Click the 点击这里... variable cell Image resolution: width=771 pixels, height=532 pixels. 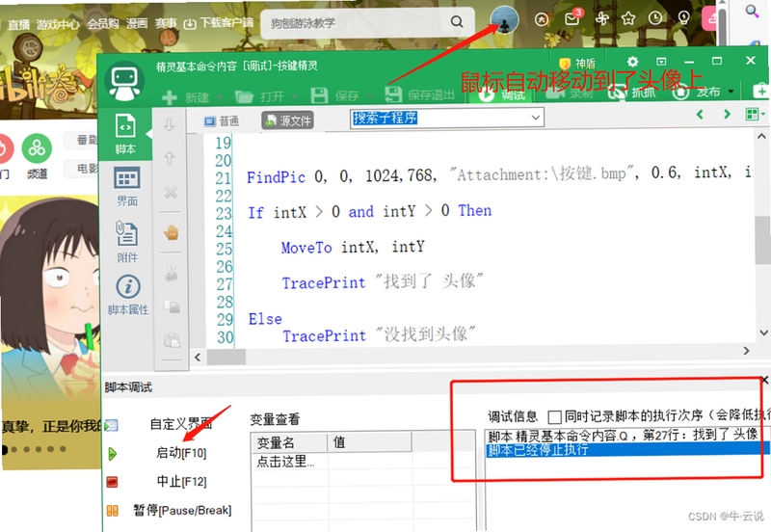tap(290, 462)
